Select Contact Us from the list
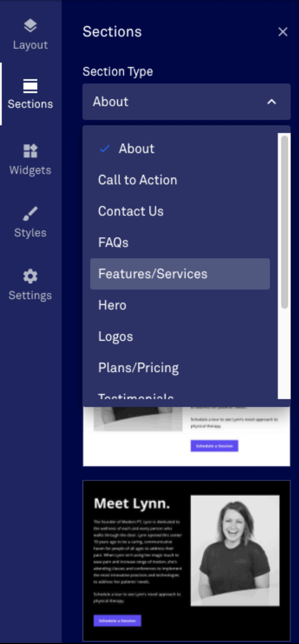The image size is (299, 644). 180,211
